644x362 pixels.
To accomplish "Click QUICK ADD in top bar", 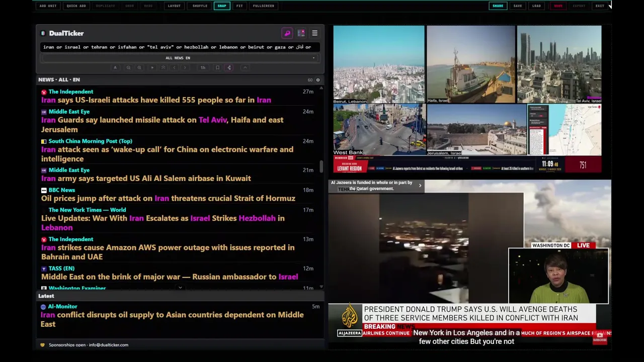I will point(76,6).
